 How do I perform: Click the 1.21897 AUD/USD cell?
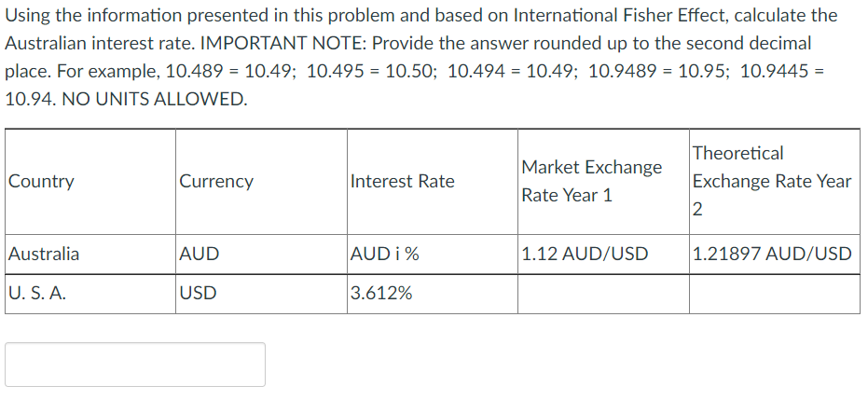point(775,254)
